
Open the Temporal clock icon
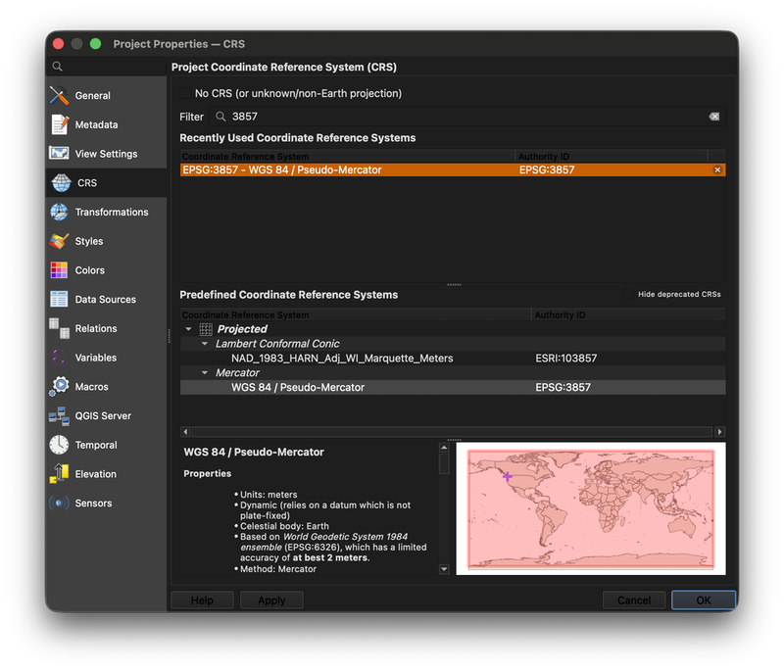(59, 445)
